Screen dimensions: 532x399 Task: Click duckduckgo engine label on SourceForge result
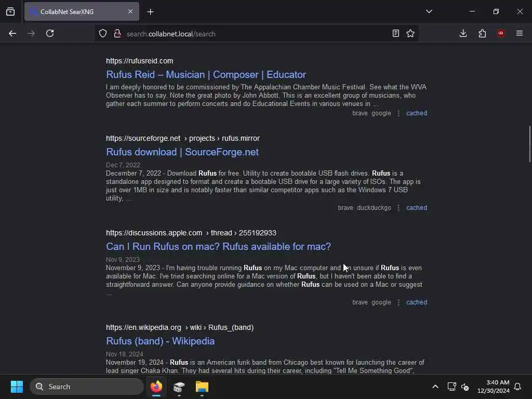tap(374, 208)
